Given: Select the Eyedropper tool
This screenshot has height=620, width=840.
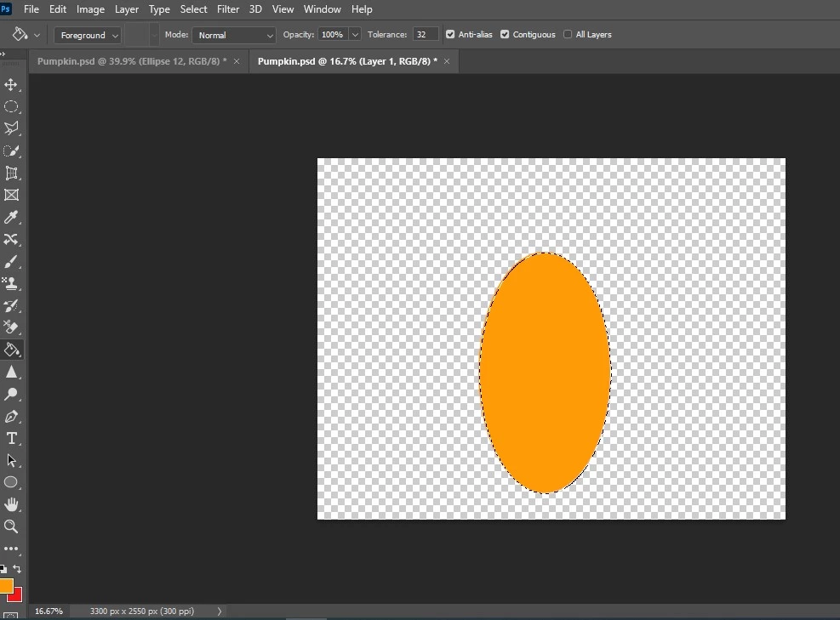Looking at the screenshot, I should [11, 217].
